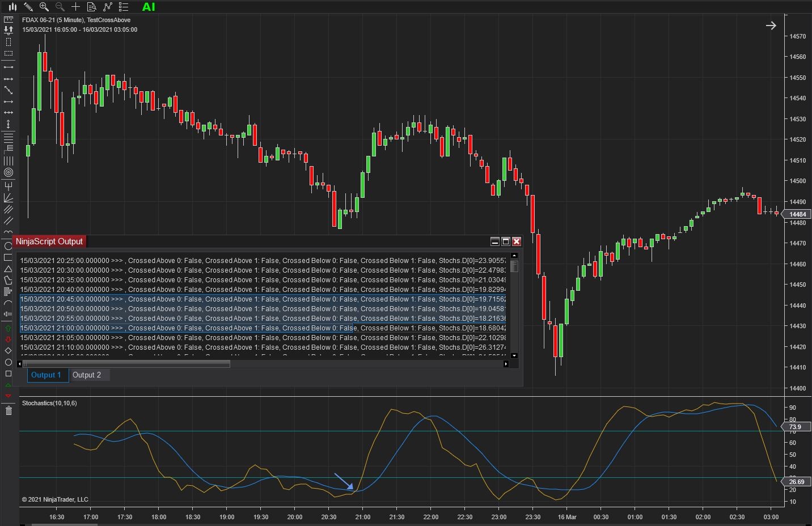Click the output vertical scrollbar down arrow
The height and width of the screenshot is (526, 812).
click(514, 356)
